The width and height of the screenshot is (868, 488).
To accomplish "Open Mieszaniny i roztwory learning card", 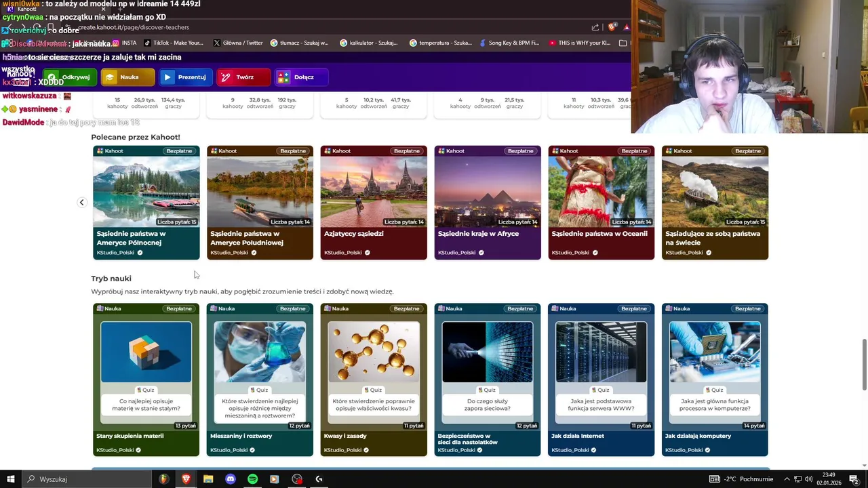I will tap(260, 380).
